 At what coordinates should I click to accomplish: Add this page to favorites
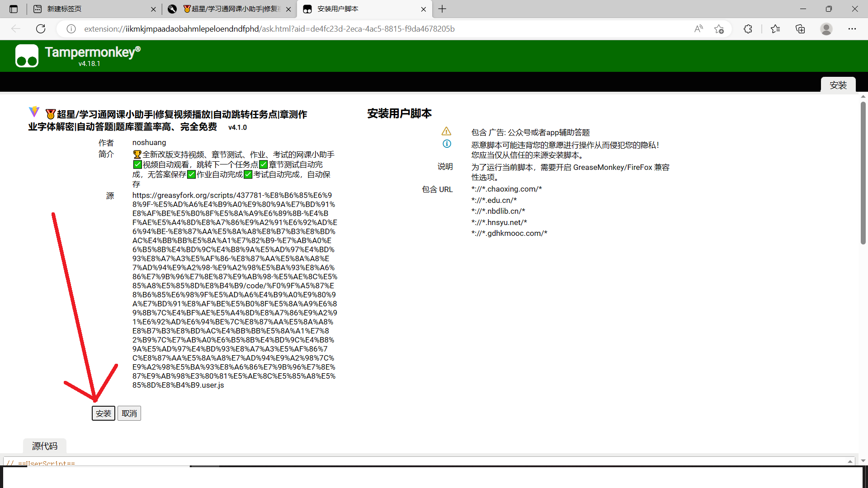pyautogui.click(x=719, y=29)
